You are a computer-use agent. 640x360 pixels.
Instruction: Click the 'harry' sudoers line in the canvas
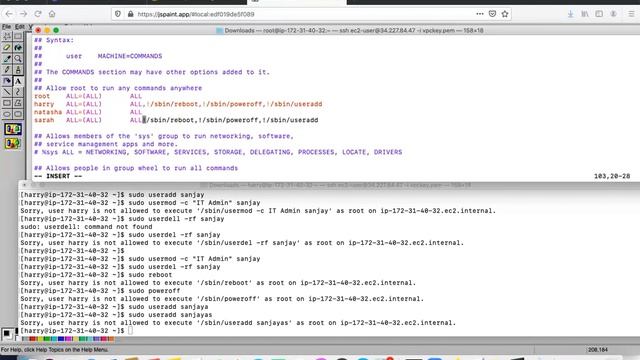(178, 104)
